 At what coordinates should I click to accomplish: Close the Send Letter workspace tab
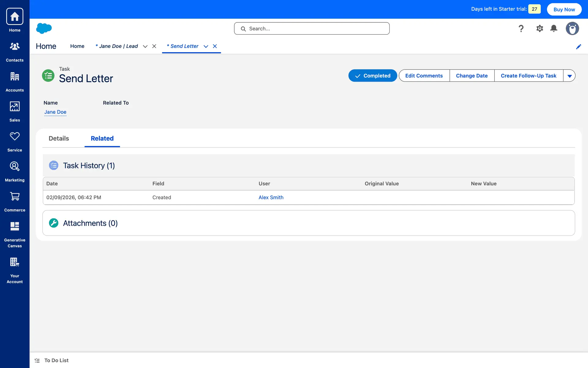pos(215,46)
